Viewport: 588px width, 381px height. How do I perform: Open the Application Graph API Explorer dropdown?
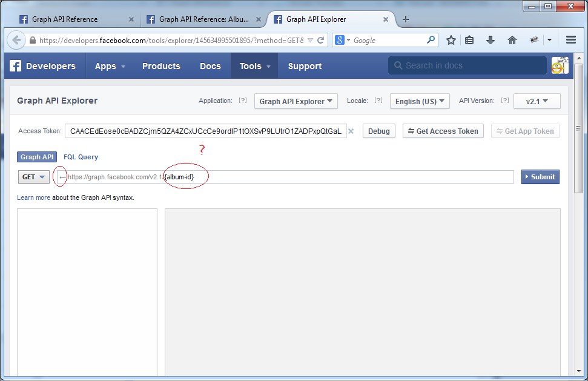(296, 101)
